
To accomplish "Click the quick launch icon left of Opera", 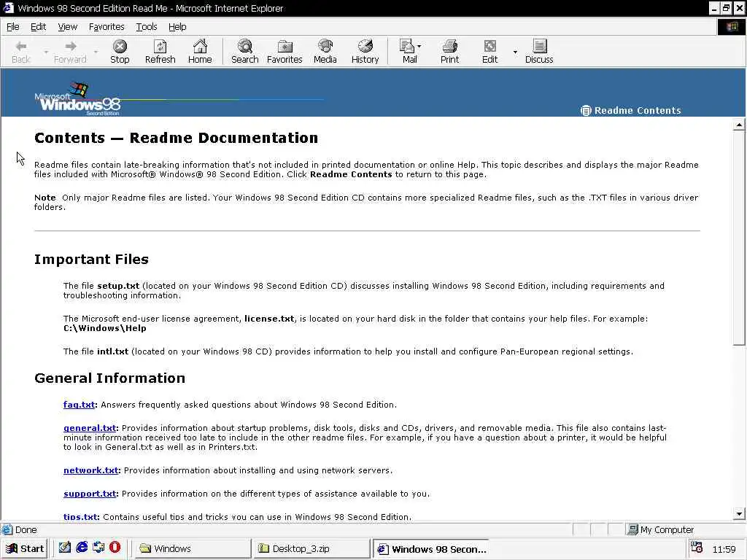I will [98, 548].
